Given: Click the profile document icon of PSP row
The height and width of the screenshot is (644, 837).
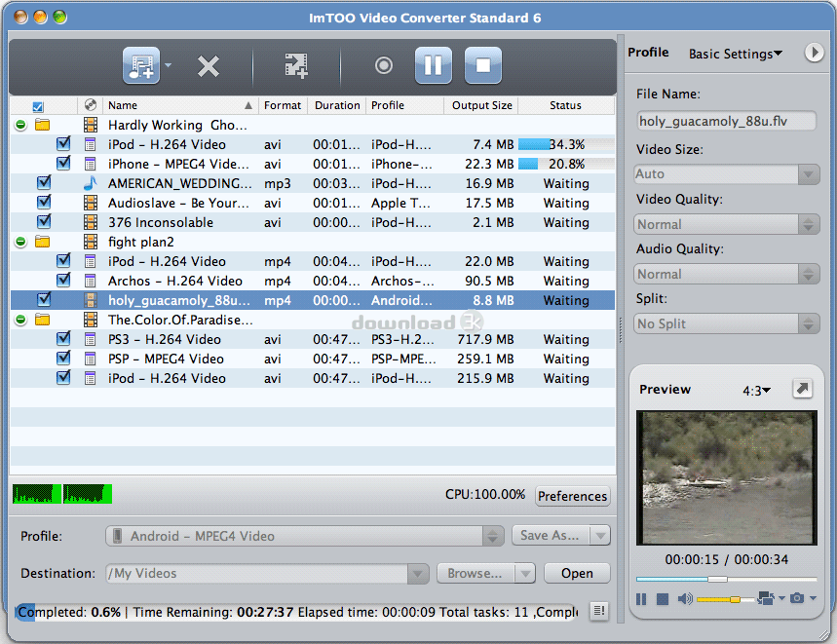Looking at the screenshot, I should [91, 359].
